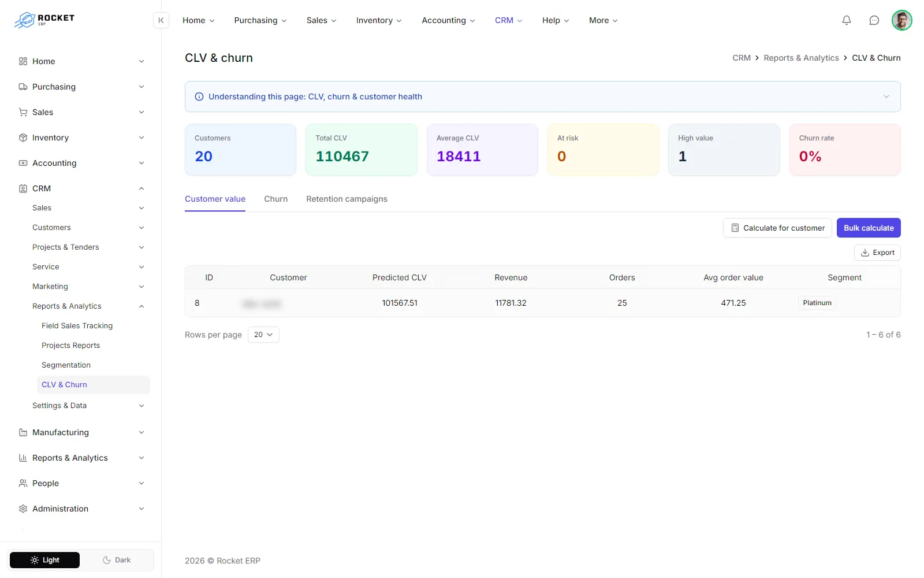The width and height of the screenshot is (924, 578).
Task: Click the Administration gear icon in sidebar
Action: point(23,509)
